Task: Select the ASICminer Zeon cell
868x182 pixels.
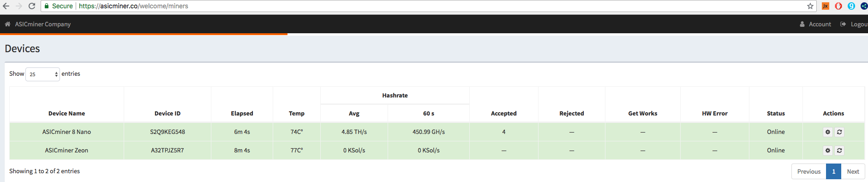Action: pyautogui.click(x=66, y=151)
